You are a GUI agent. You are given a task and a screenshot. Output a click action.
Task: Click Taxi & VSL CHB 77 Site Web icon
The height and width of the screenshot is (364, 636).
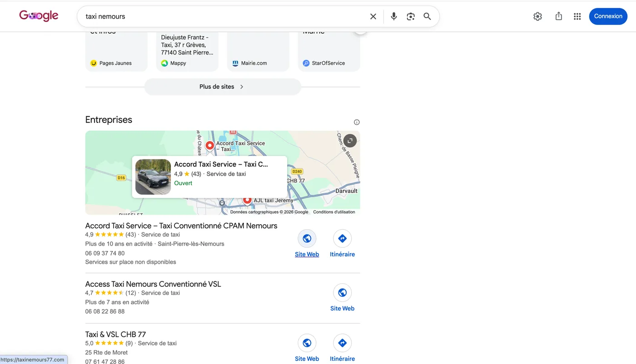pos(307,343)
